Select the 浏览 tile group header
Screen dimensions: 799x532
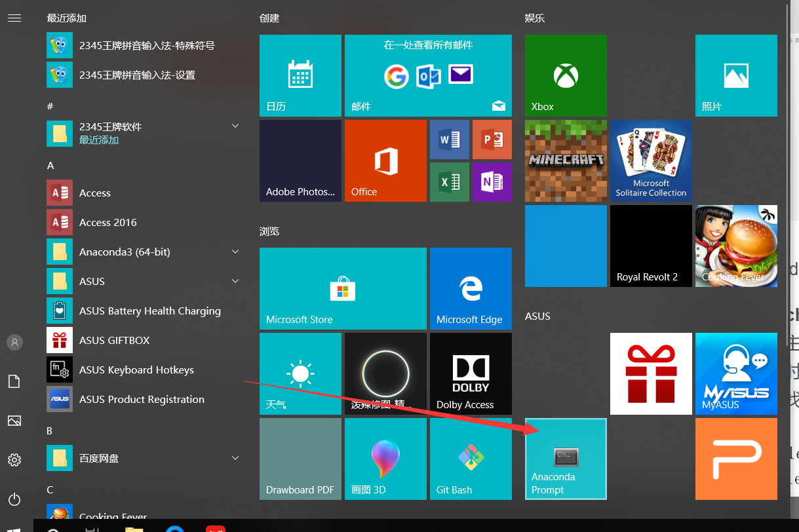click(x=269, y=231)
